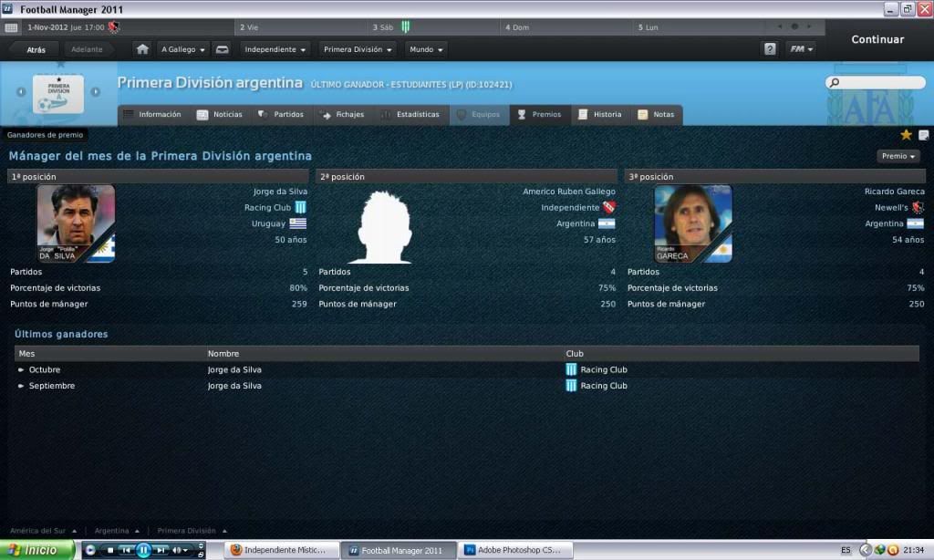The width and height of the screenshot is (934, 560).
Task: Pause playback in the taskbar media player
Action: (143, 550)
